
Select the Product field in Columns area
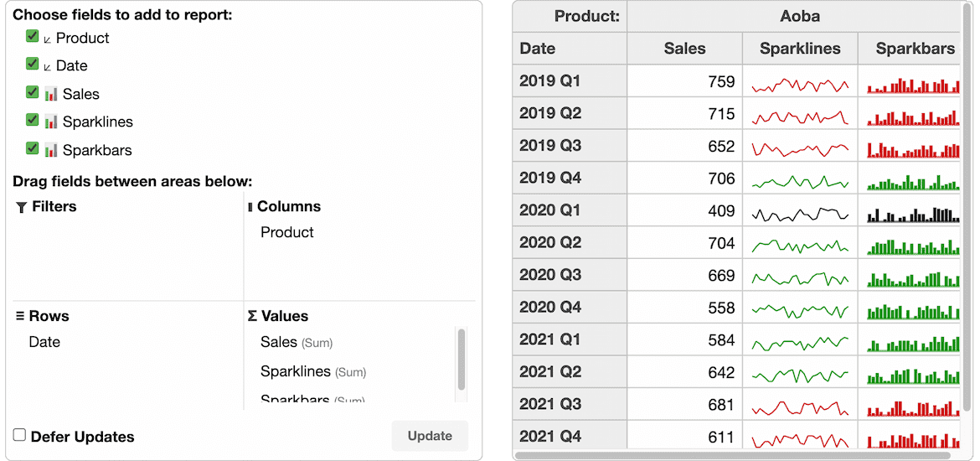(x=286, y=232)
